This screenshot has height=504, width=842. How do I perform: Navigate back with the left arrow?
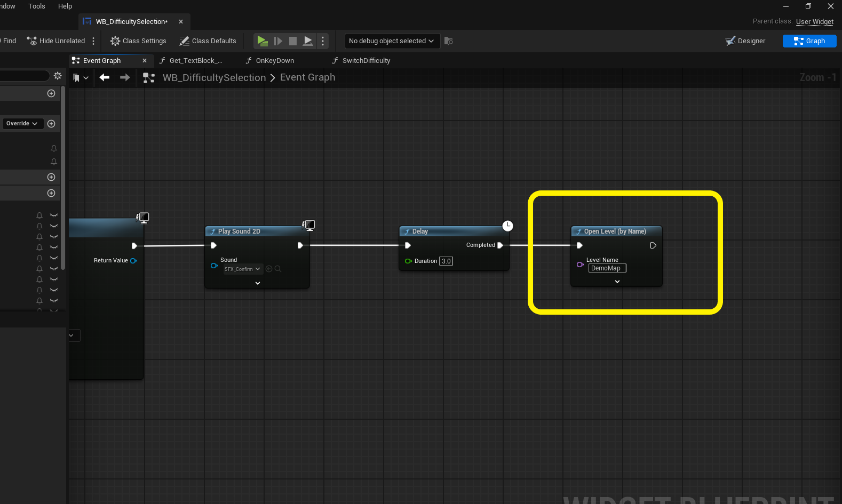tap(105, 78)
